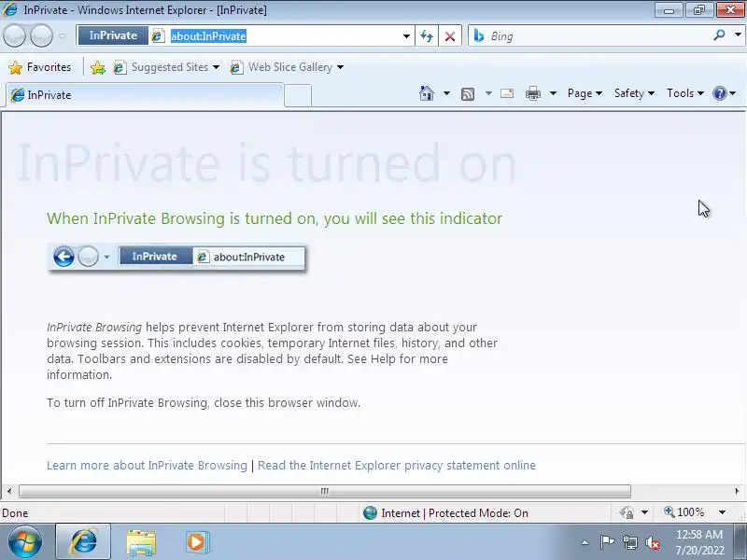The height and width of the screenshot is (560, 747).
Task: Click the Stop loading X icon
Action: click(450, 36)
